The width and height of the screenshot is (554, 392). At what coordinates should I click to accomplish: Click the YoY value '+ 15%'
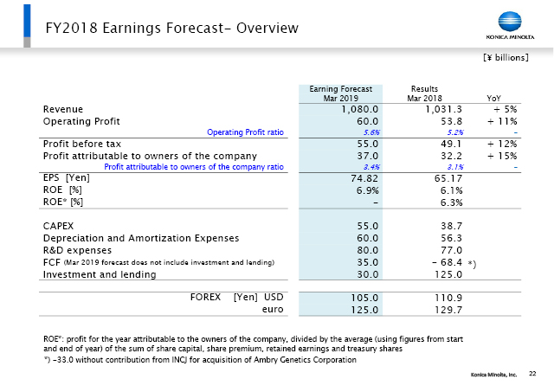tap(502, 156)
